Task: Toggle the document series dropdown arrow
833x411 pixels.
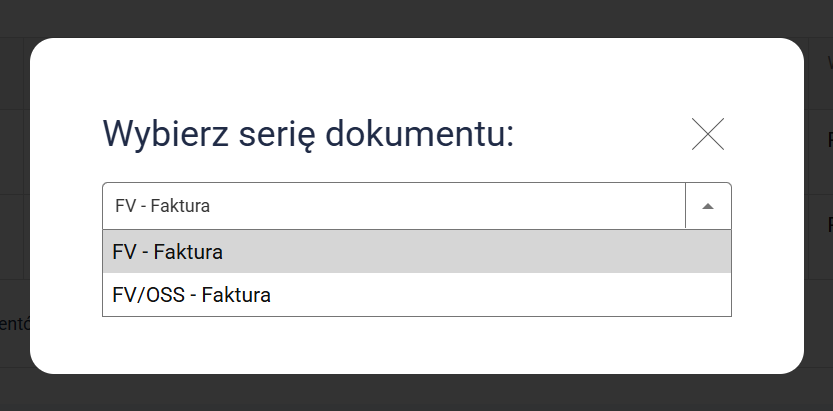Action: point(708,206)
